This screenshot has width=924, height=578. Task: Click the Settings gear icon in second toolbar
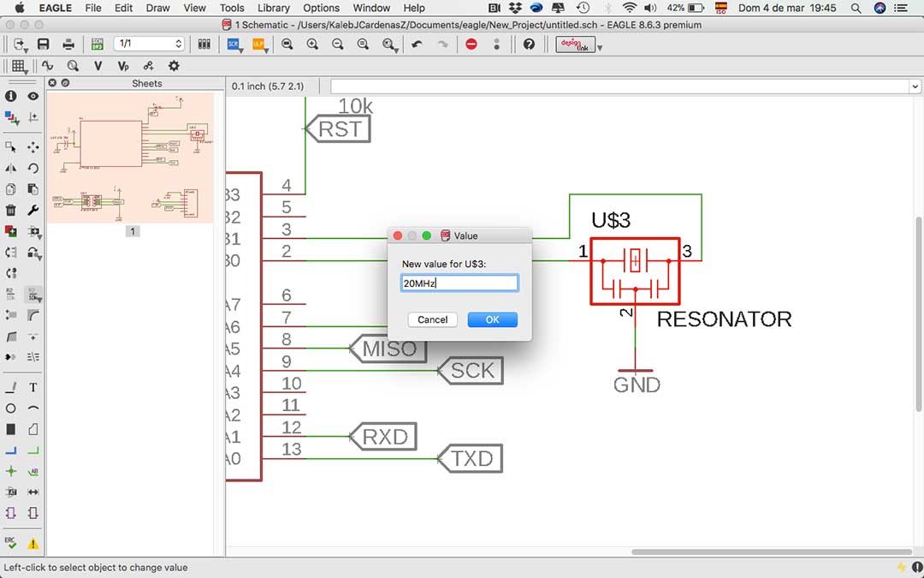tap(173, 66)
